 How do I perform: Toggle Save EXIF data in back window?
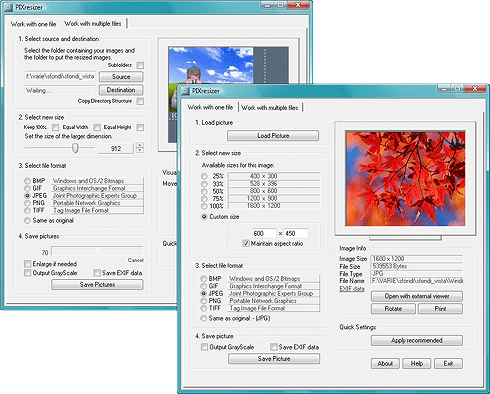pos(97,273)
